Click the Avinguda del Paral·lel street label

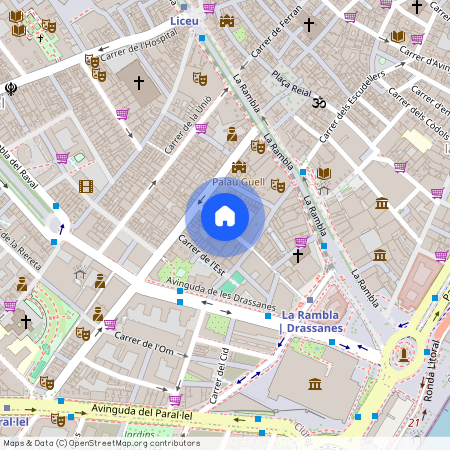142,412
